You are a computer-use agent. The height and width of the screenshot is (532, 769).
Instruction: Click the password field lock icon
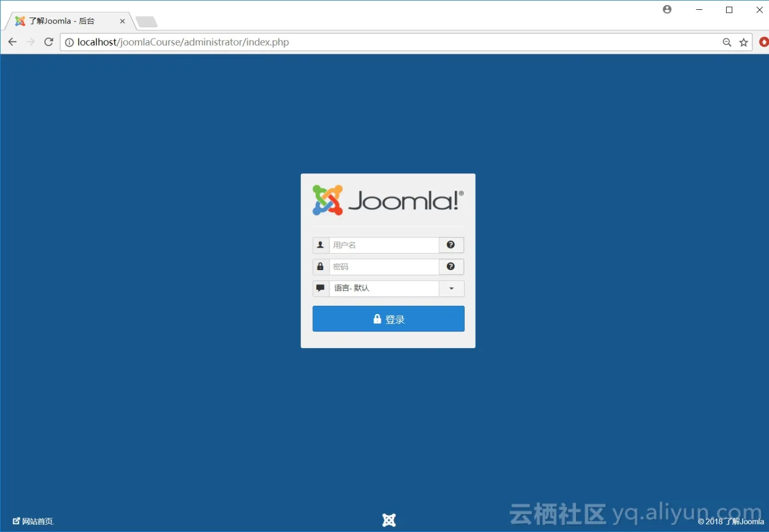pos(321,267)
